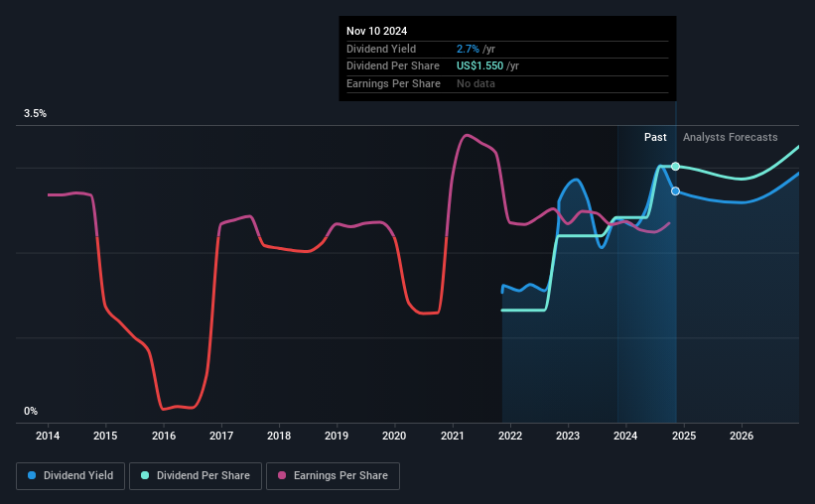Click the 2025 x-axis label
The width and height of the screenshot is (815, 504).
pyautogui.click(x=684, y=436)
